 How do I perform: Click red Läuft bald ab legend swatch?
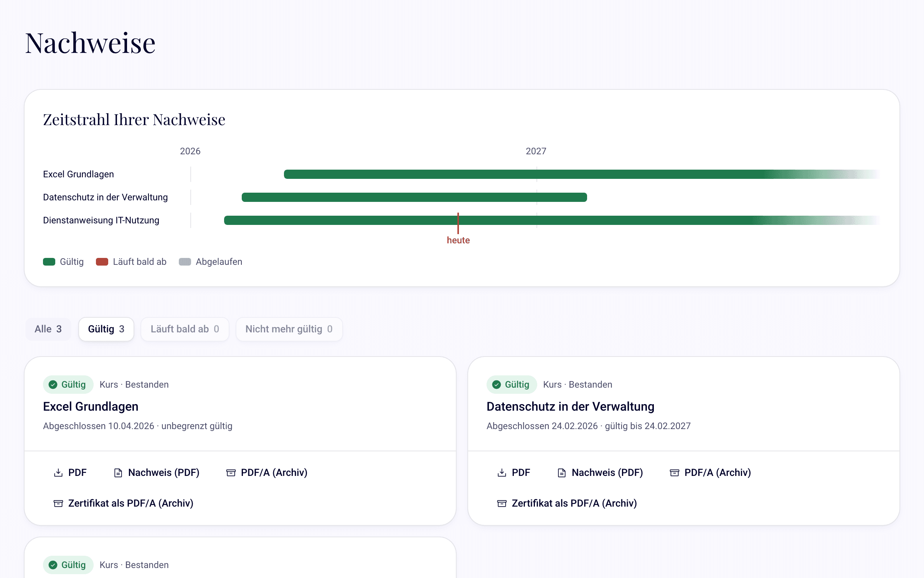coord(102,262)
